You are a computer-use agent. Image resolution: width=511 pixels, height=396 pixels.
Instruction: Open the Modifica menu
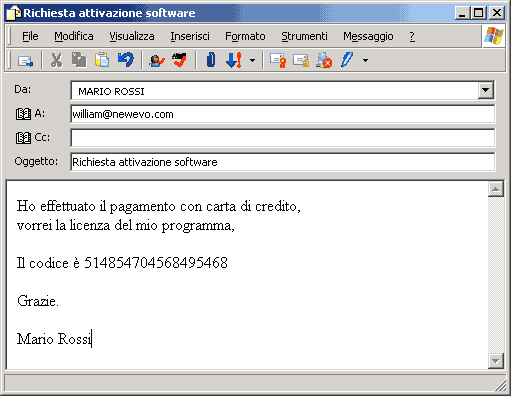click(74, 36)
